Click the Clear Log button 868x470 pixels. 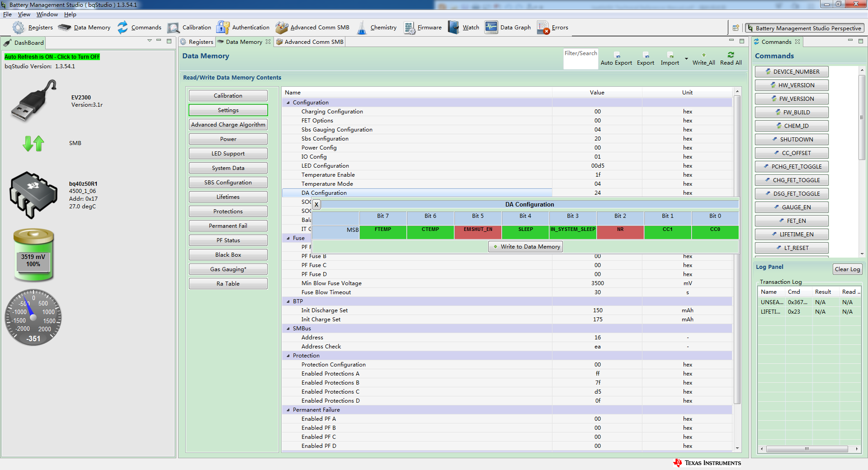(x=847, y=269)
